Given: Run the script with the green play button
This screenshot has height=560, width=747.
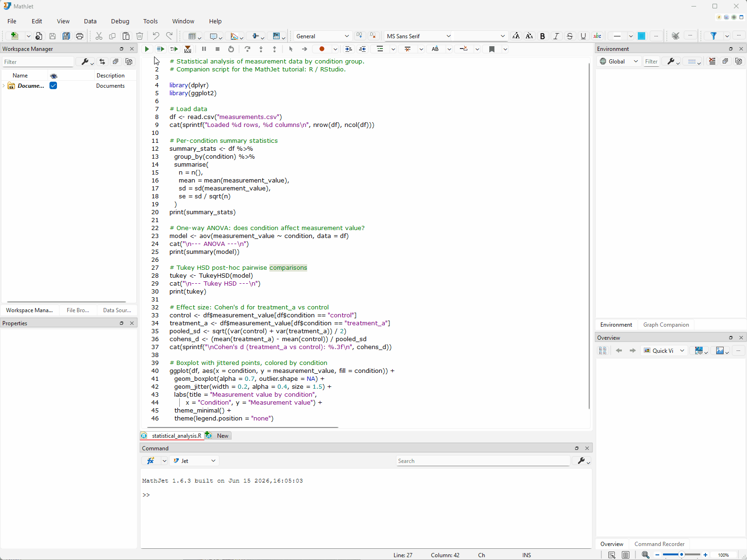Looking at the screenshot, I should point(147,49).
